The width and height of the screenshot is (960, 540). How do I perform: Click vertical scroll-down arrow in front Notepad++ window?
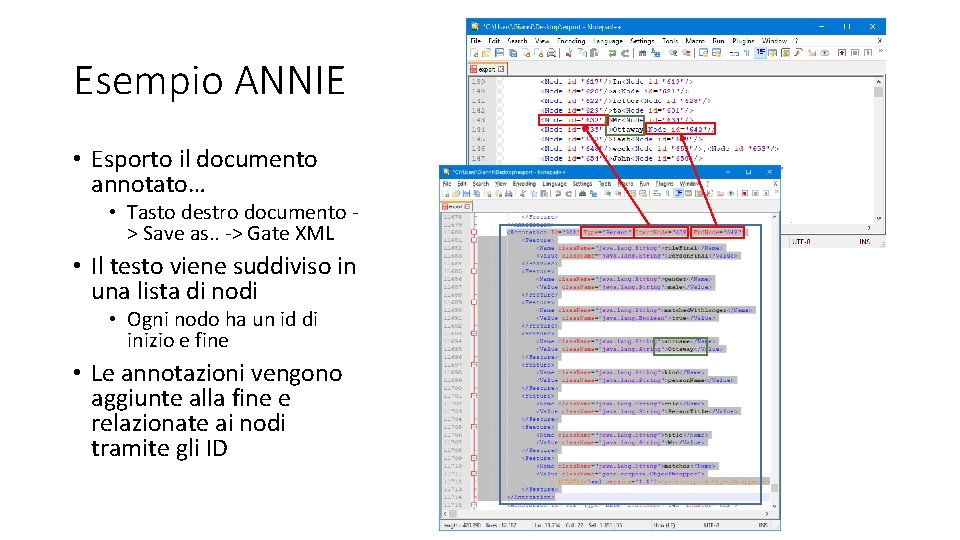(774, 506)
